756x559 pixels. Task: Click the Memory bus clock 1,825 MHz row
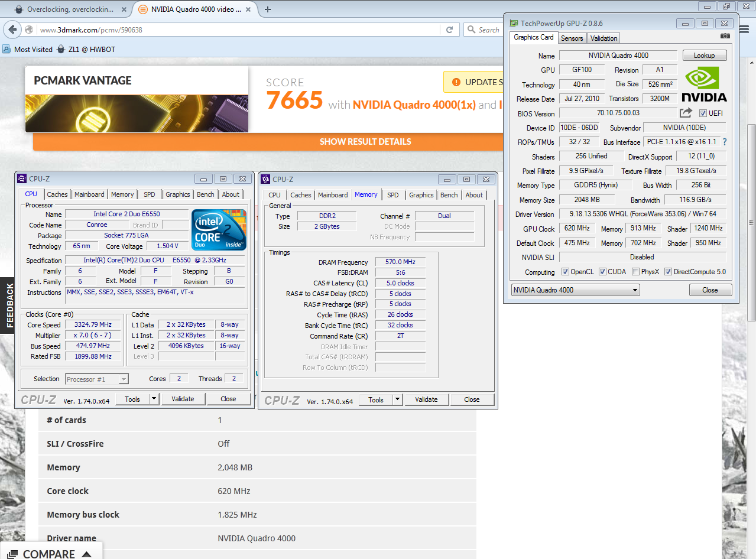(x=257, y=515)
